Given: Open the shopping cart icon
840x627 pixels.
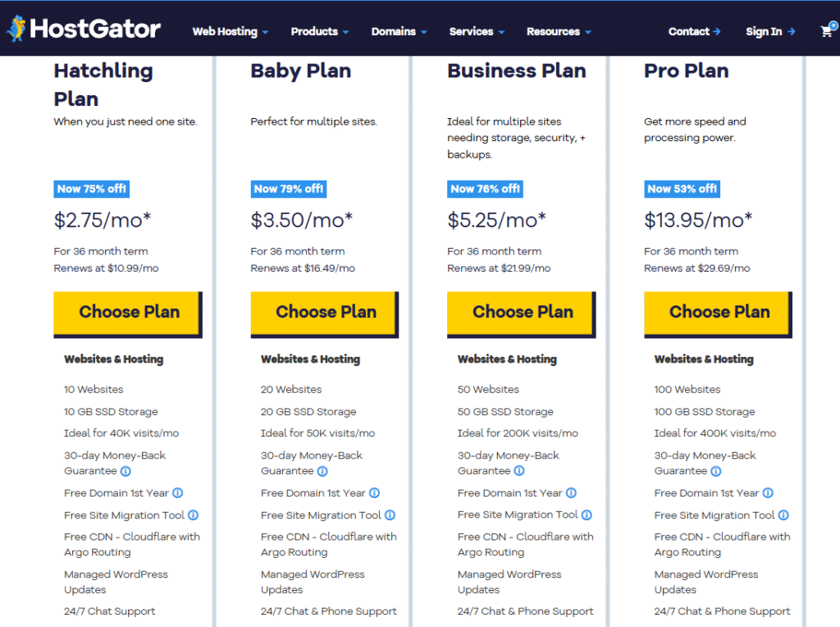Looking at the screenshot, I should click(x=827, y=31).
